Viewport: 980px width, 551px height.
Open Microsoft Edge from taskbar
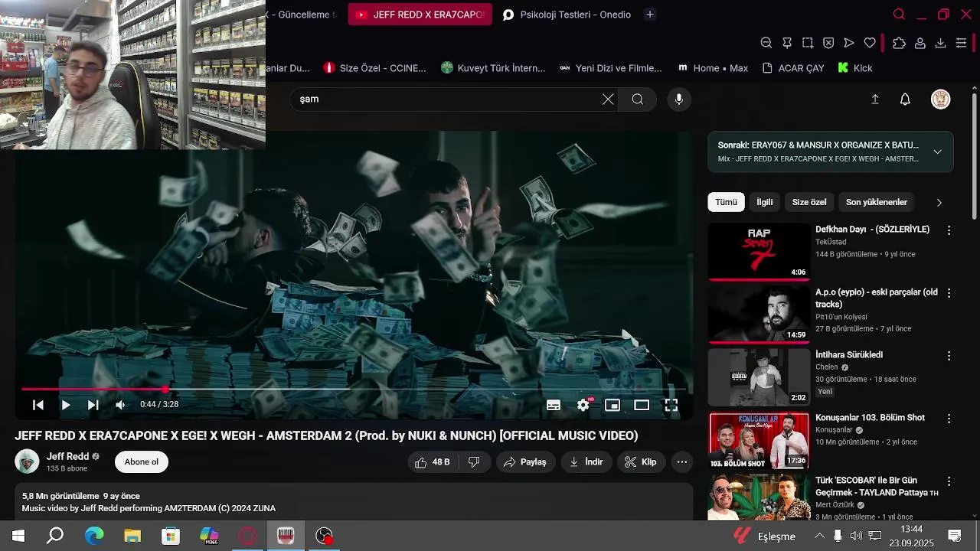point(94,536)
